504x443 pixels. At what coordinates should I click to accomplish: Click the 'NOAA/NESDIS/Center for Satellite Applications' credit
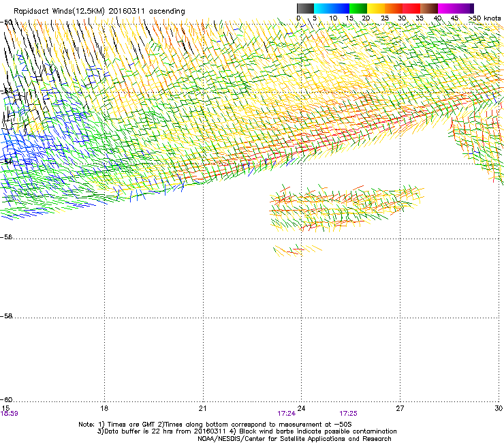coord(294,439)
